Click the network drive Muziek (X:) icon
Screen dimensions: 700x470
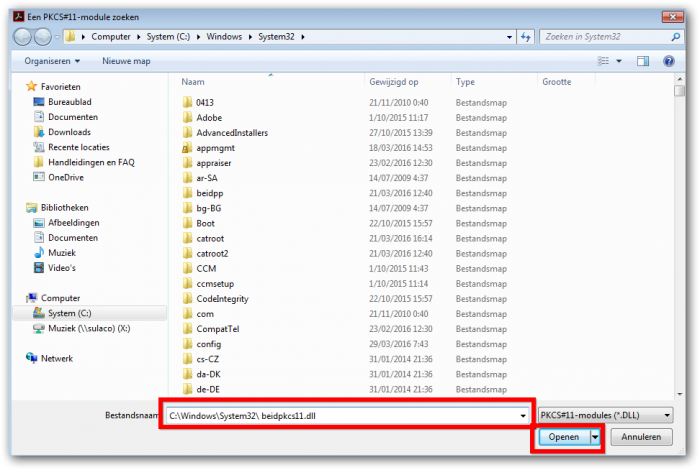tap(39, 329)
